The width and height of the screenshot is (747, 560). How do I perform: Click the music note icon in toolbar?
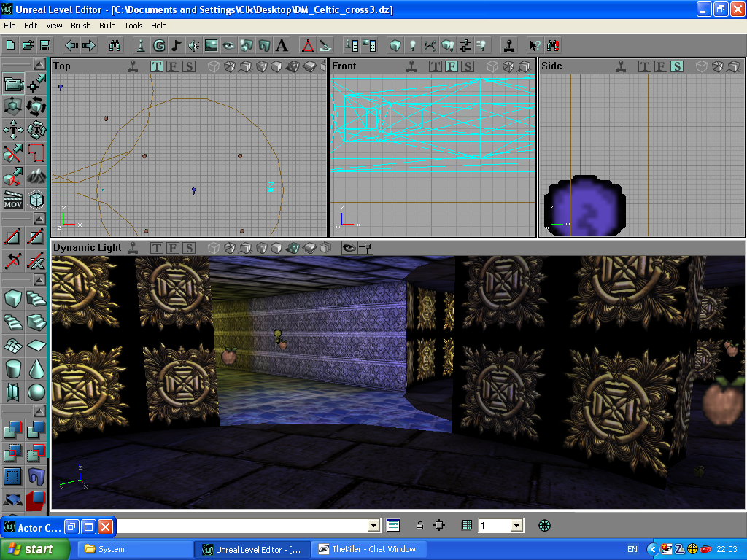177,45
